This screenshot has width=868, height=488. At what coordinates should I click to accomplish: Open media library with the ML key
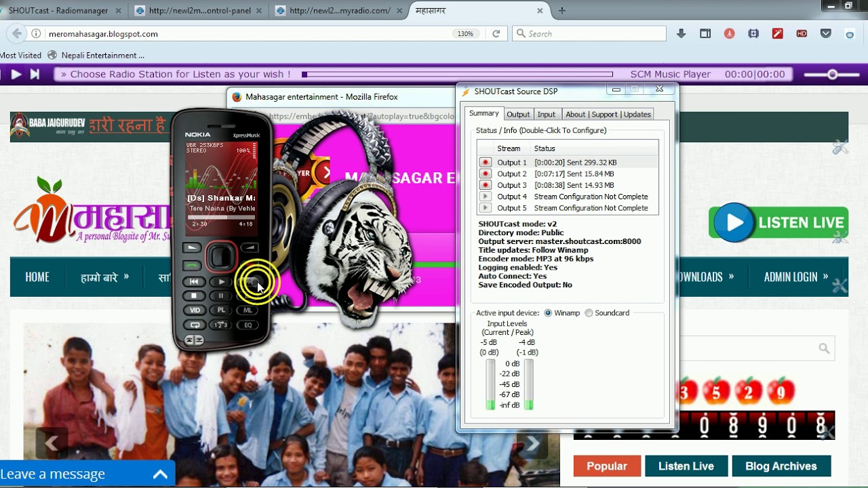tap(248, 310)
